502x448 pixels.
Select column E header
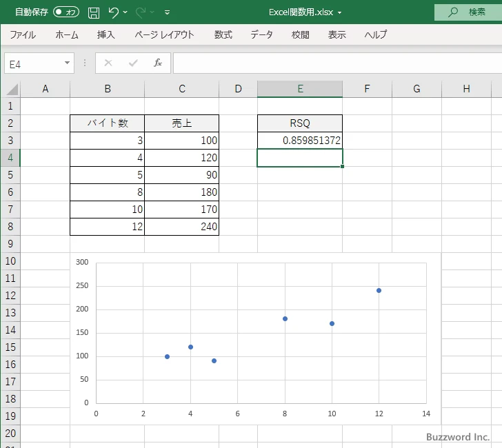tap(300, 89)
